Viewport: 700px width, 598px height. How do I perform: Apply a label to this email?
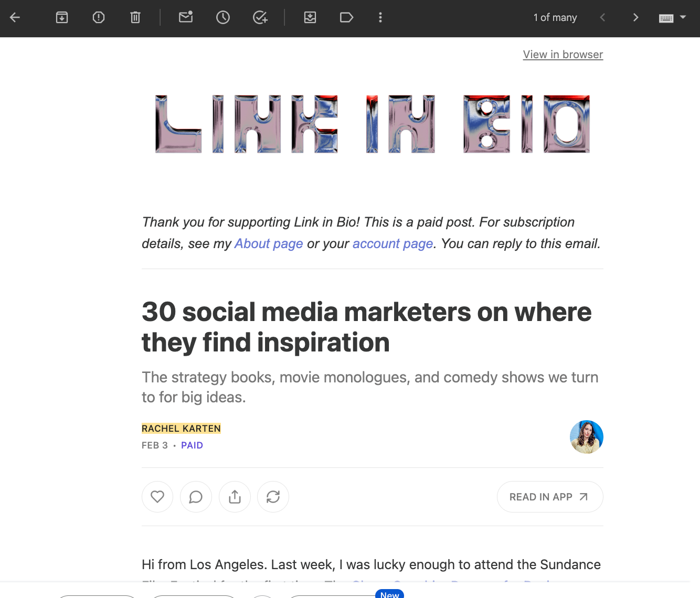346,17
